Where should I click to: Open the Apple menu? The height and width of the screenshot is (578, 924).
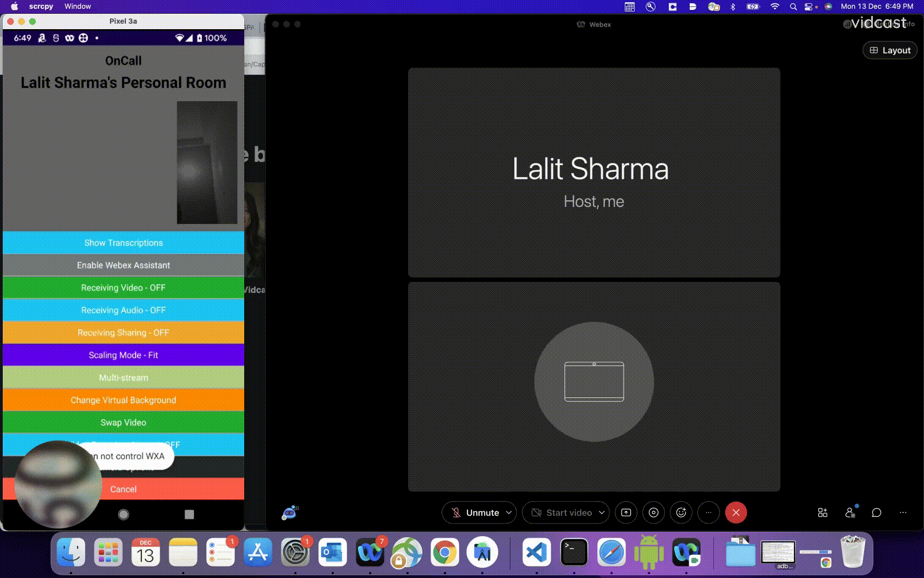(15, 7)
